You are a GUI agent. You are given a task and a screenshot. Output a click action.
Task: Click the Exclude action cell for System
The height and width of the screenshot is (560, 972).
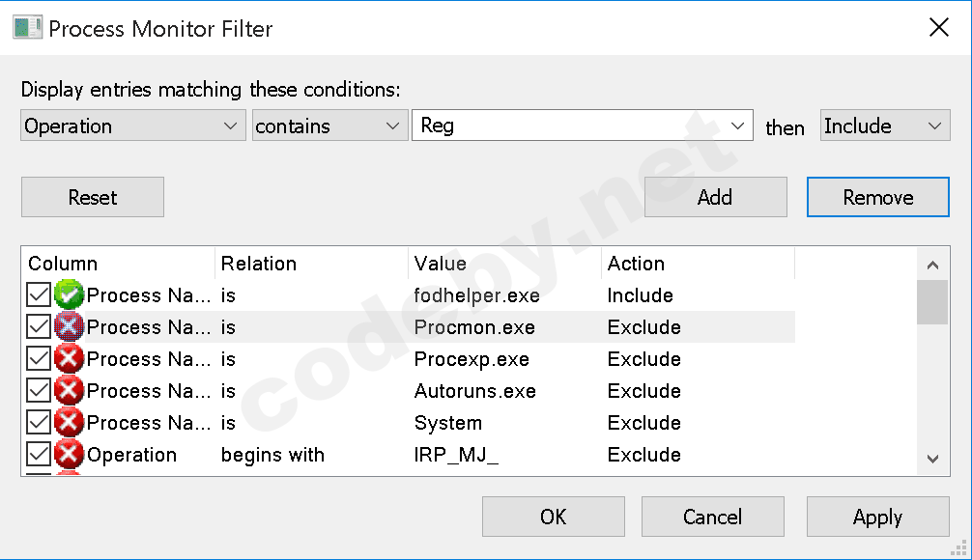[644, 423]
